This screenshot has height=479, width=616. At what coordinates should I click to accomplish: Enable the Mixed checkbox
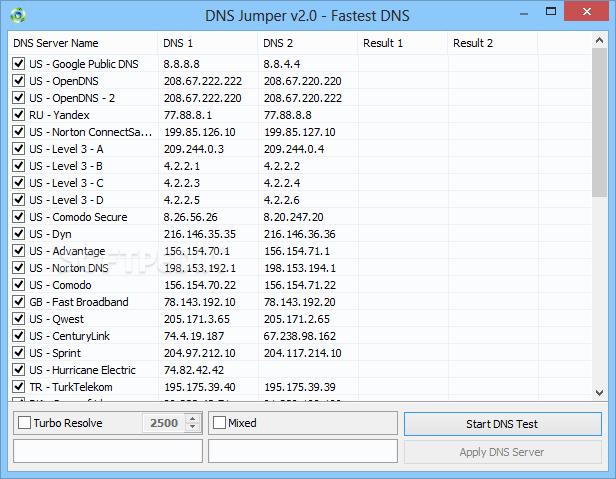(x=219, y=423)
